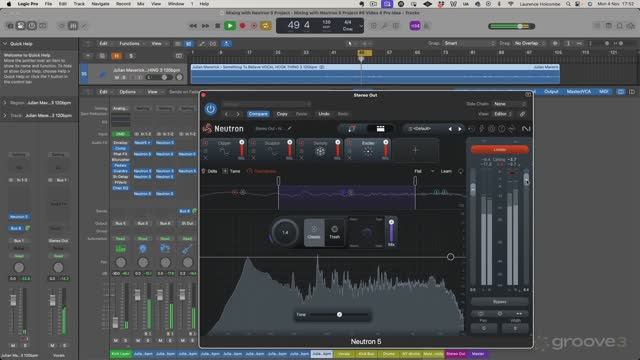Select previous Neutron preset arrow
Screen dimensions: 640x360
tap(450, 129)
